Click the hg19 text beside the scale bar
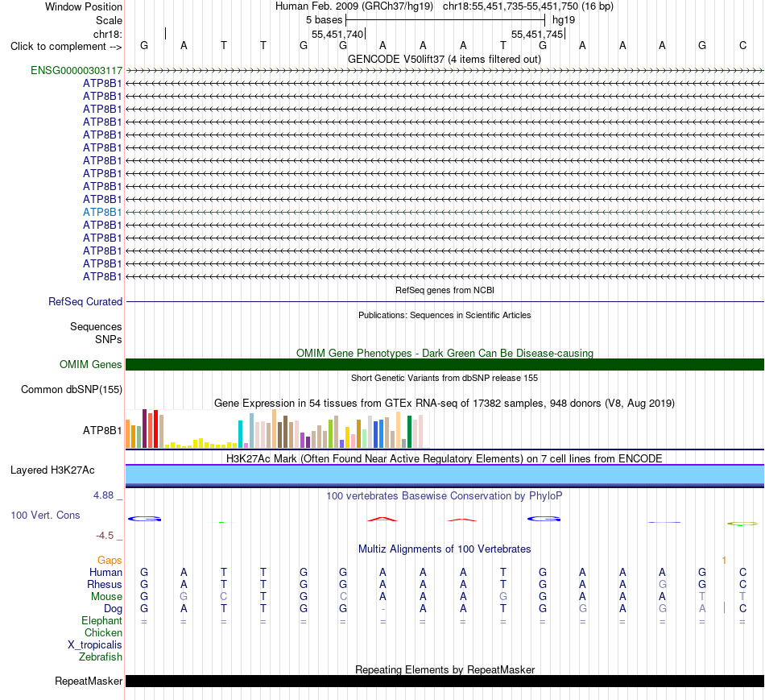The width and height of the screenshot is (765, 700). (x=564, y=20)
